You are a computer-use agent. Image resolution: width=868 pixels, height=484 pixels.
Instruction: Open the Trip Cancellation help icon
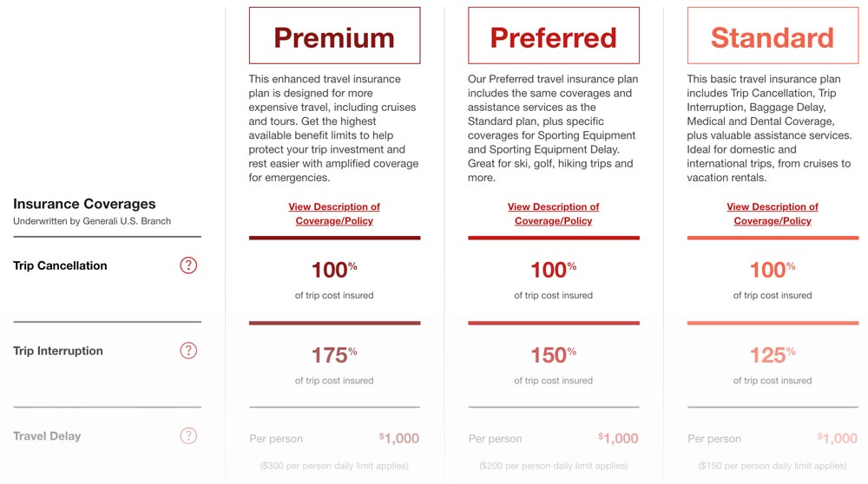point(188,265)
